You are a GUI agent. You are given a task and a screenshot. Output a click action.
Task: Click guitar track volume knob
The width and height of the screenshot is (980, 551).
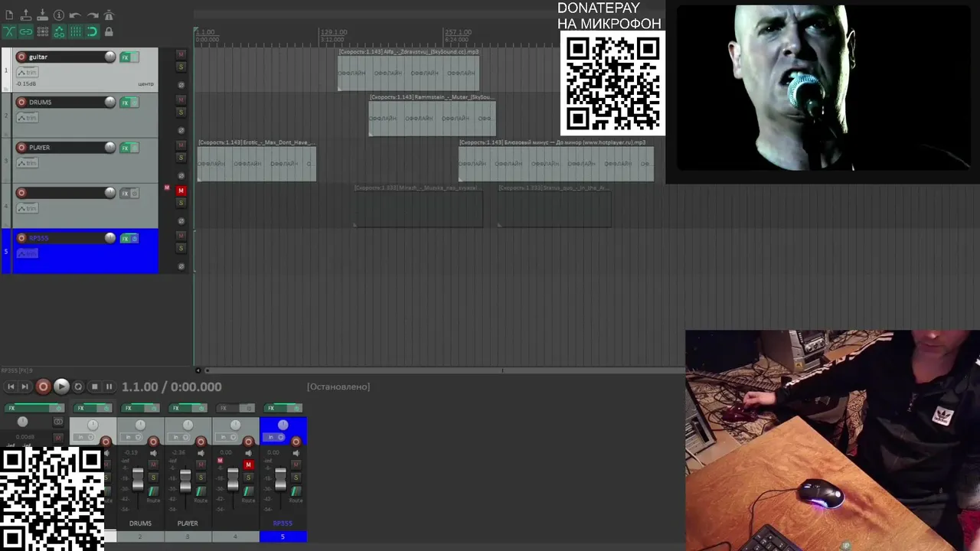point(110,57)
